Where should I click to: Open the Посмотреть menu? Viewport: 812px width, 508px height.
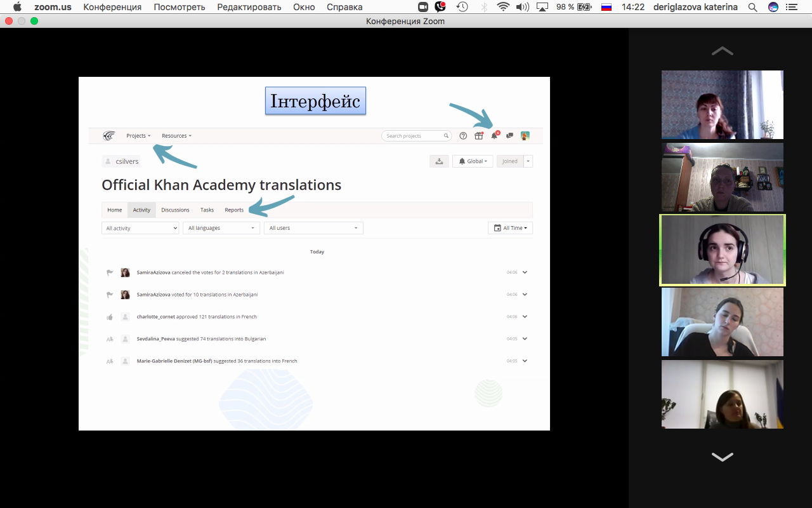[180, 7]
